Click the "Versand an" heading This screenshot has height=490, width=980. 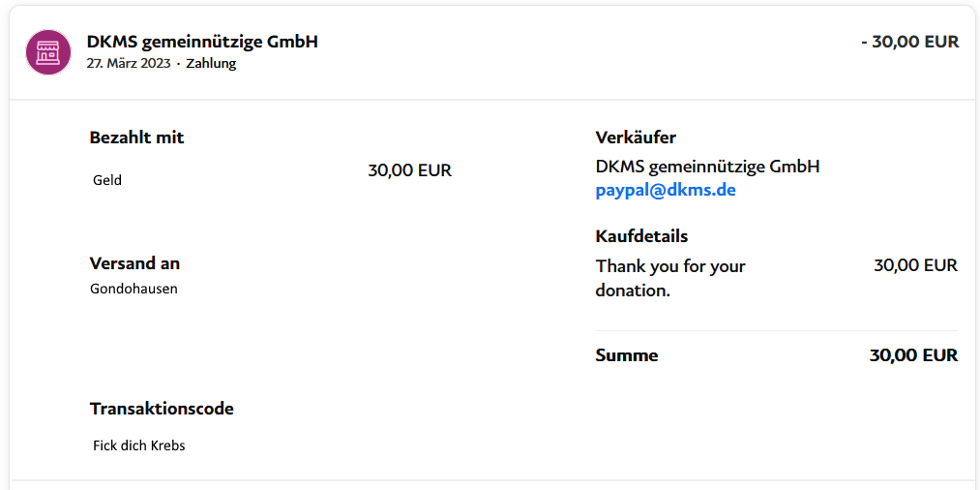[134, 263]
